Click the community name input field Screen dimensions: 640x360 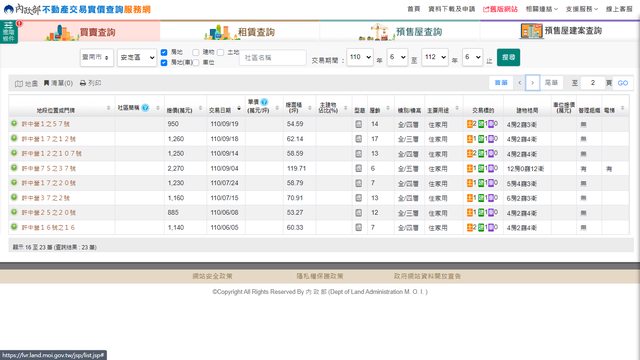tap(273, 58)
